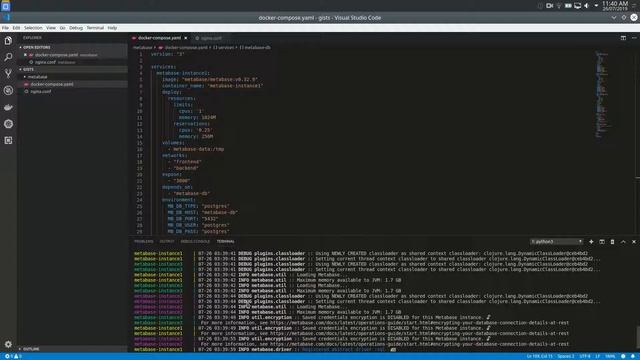
Task: Add a new terminal with the plus icon
Action: (591, 242)
